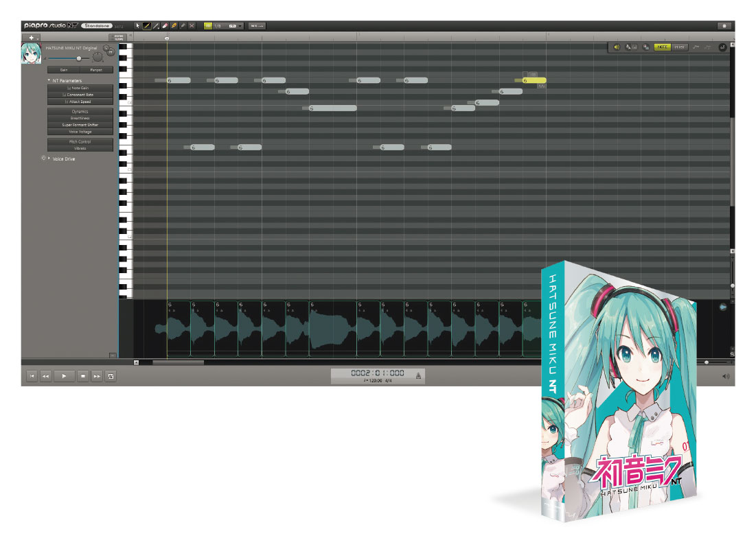The height and width of the screenshot is (549, 756).
Task: Add a new track with plus button
Action: coord(31,38)
